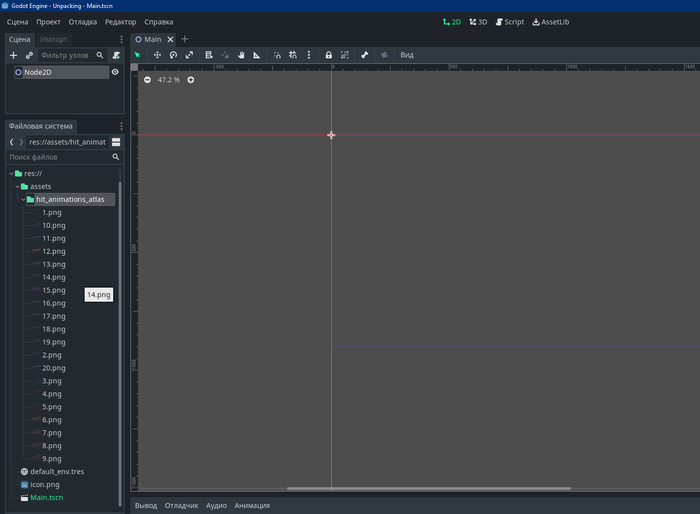The height and width of the screenshot is (514, 700).
Task: Open the Аудио bottom panel
Action: (216, 506)
